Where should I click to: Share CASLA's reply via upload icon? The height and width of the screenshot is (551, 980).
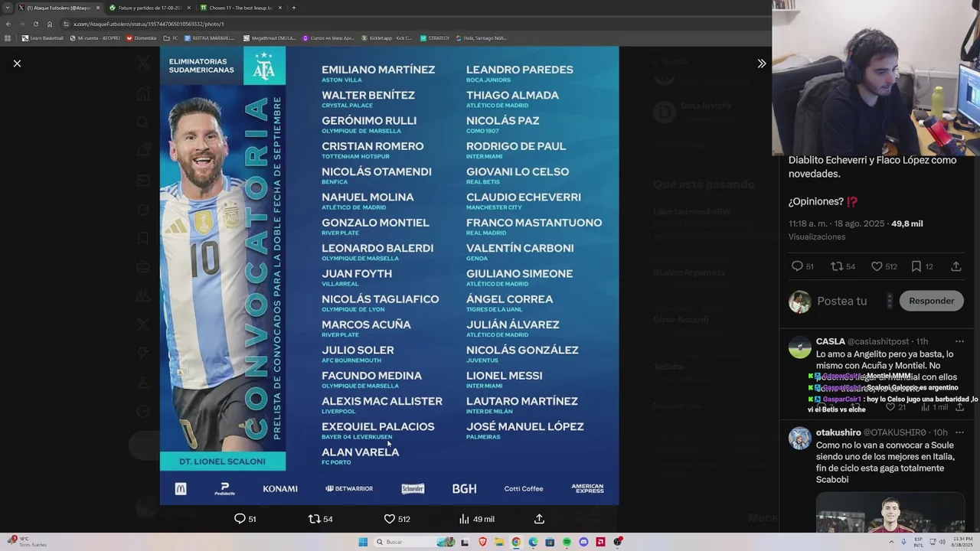coord(959,407)
